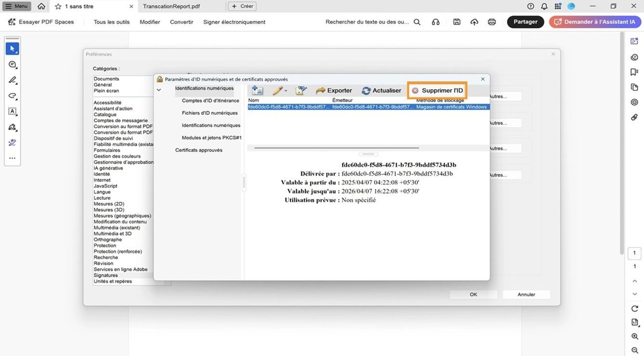Screen dimensions: 644x356
Task: Select Comptes d'ID d'itinérance category
Action: tap(212, 100)
